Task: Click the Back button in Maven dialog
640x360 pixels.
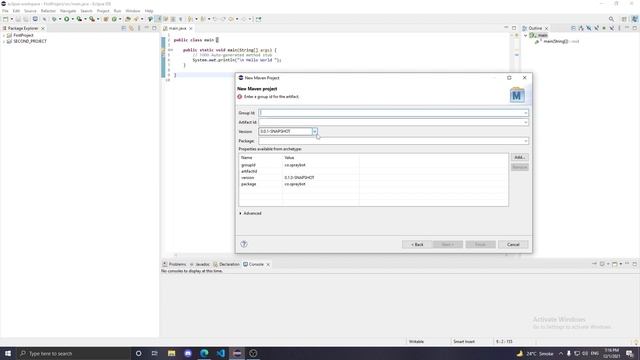Action: 417,244
